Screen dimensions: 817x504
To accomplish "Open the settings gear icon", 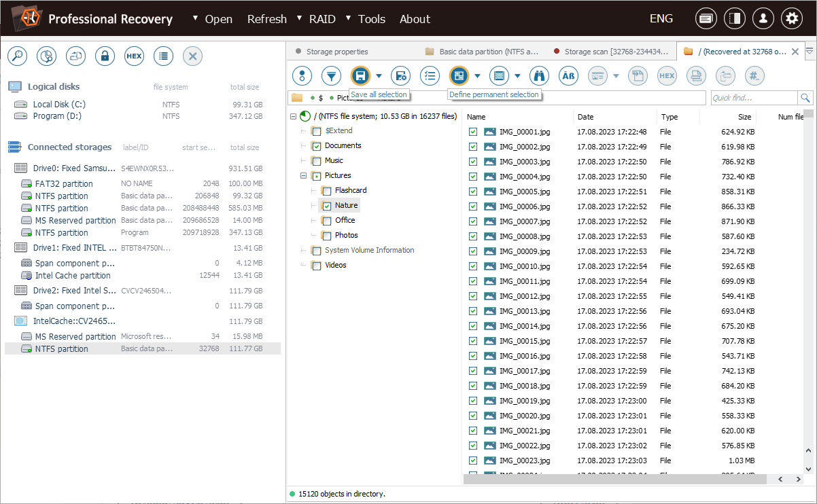I will [791, 19].
